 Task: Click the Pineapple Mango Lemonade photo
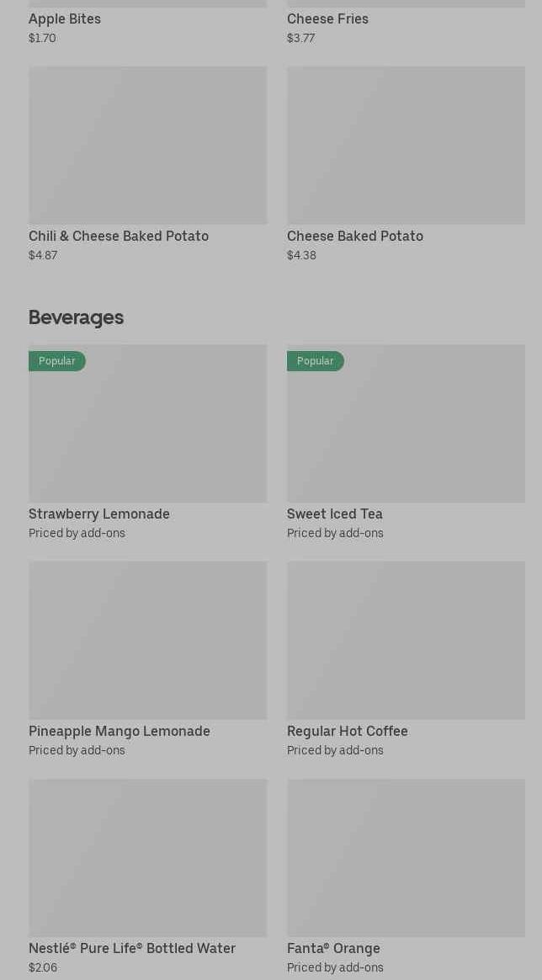pyautogui.click(x=147, y=640)
